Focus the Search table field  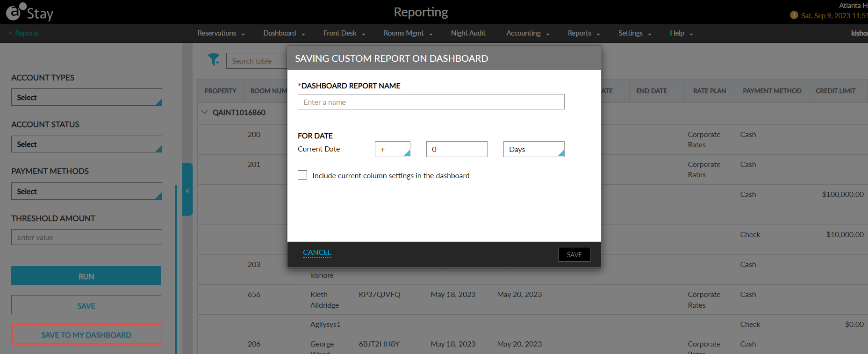pyautogui.click(x=257, y=61)
